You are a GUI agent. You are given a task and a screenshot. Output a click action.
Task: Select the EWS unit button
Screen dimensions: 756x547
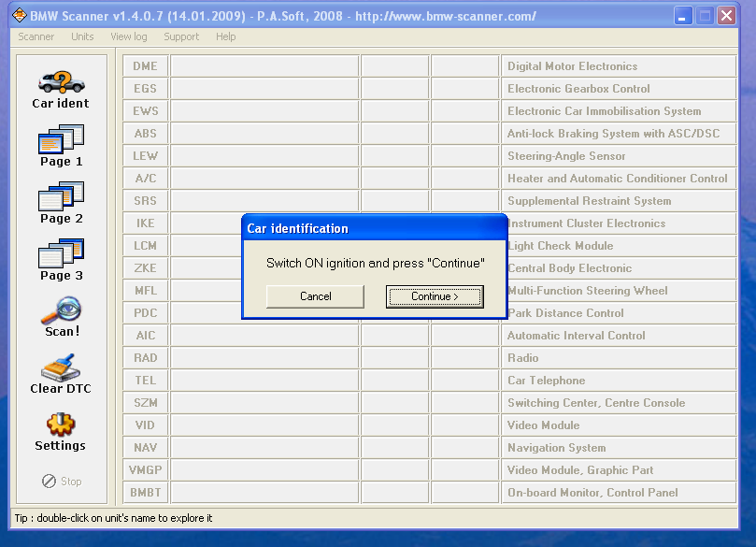[145, 111]
